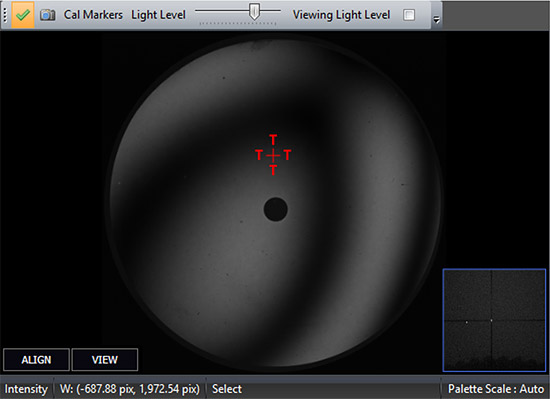The width and height of the screenshot is (550, 399).
Task: Click the Palette Scale : Auto entry
Action: click(x=496, y=389)
